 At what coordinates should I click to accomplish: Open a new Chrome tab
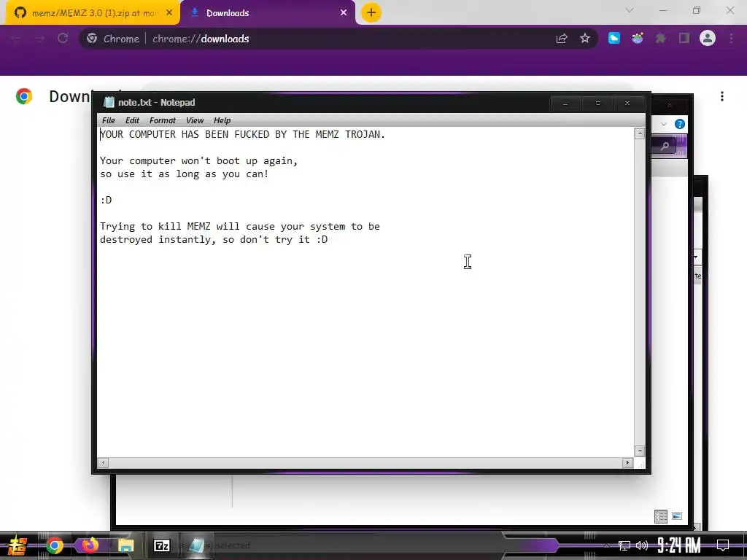371,12
